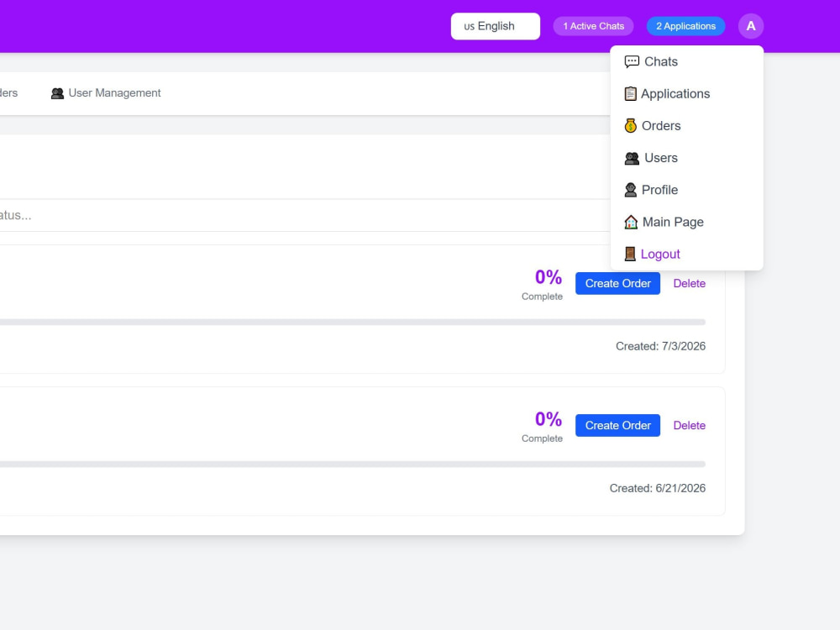Create Order for application created 6/21/2026
Image resolution: width=840 pixels, height=630 pixels.
tap(617, 425)
